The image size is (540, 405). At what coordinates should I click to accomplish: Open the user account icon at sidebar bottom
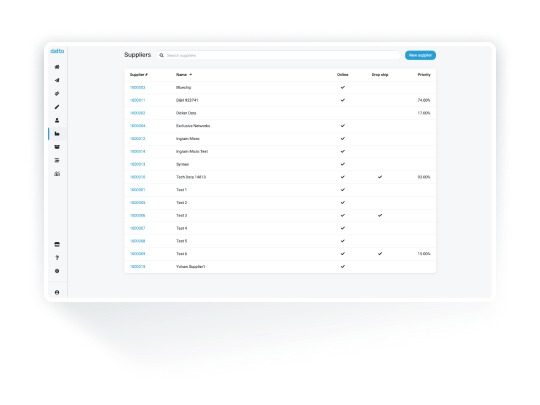pyautogui.click(x=57, y=292)
